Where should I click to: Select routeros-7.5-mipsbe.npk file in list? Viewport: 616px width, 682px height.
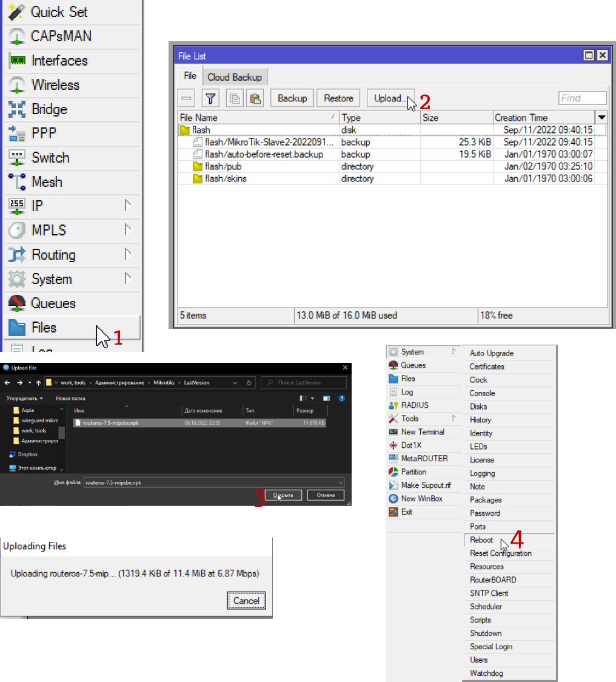(199, 423)
